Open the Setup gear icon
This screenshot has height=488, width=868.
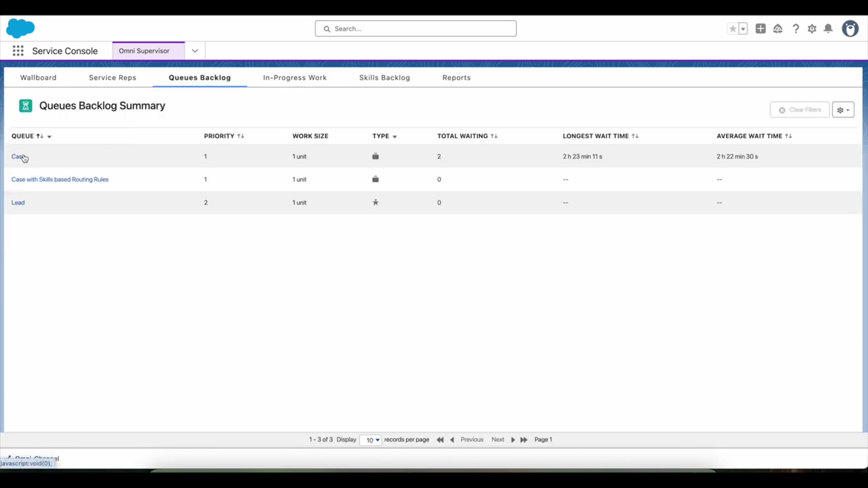tap(812, 29)
